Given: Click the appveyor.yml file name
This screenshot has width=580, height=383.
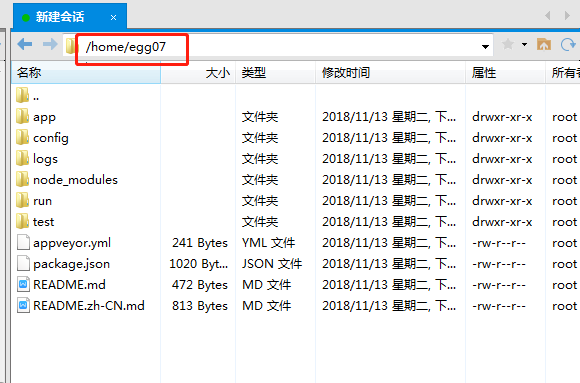Looking at the screenshot, I should point(72,243).
